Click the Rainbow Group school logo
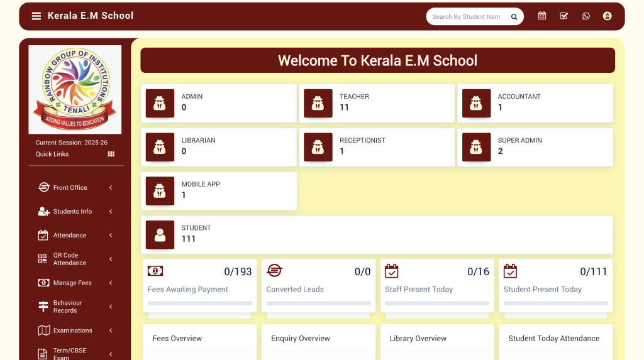 pyautogui.click(x=75, y=89)
